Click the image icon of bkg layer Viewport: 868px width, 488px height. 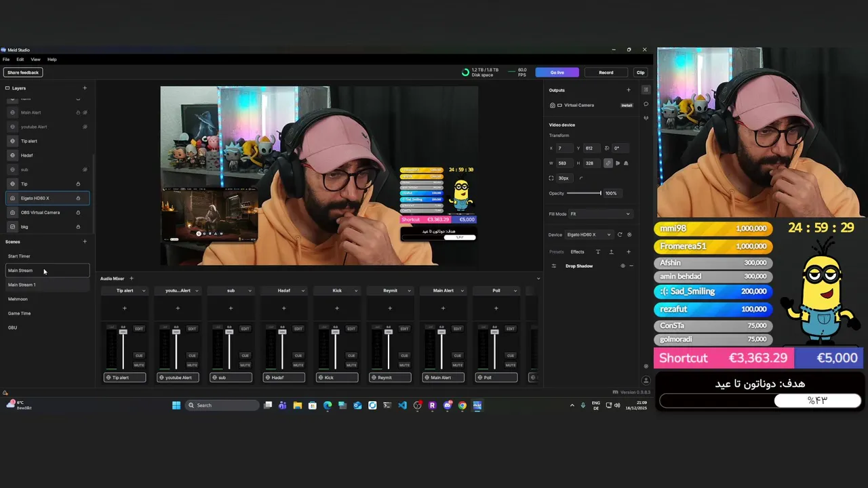tap(12, 226)
